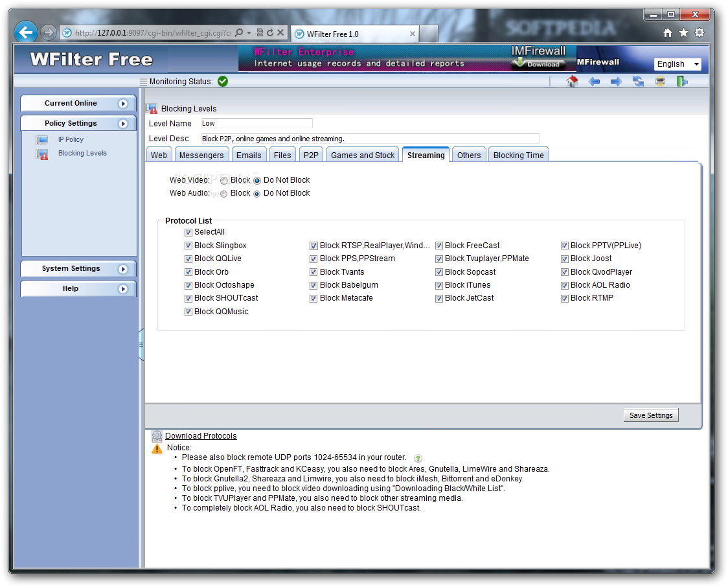Click the list icon beside Monitoring Status
Screen dimensions: 728x587
[144, 82]
